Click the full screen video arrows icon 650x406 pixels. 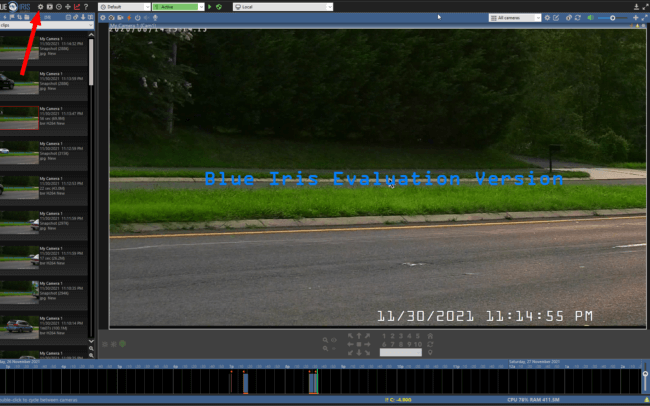pyautogui.click(x=645, y=17)
